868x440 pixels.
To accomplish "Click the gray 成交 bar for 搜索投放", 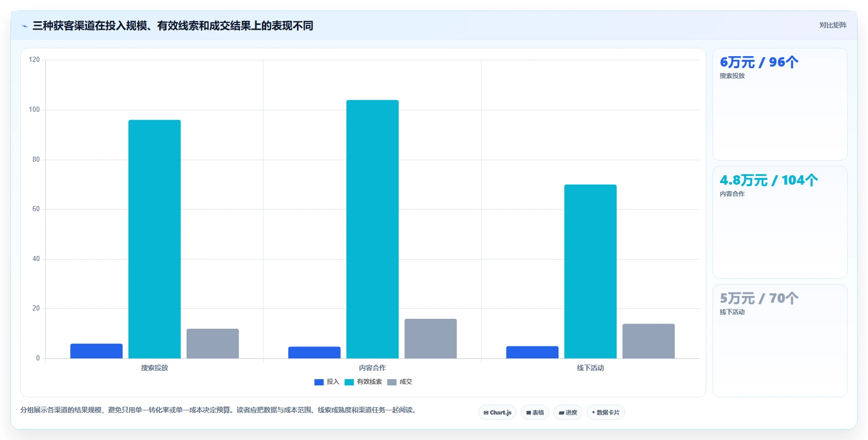I will pos(213,344).
